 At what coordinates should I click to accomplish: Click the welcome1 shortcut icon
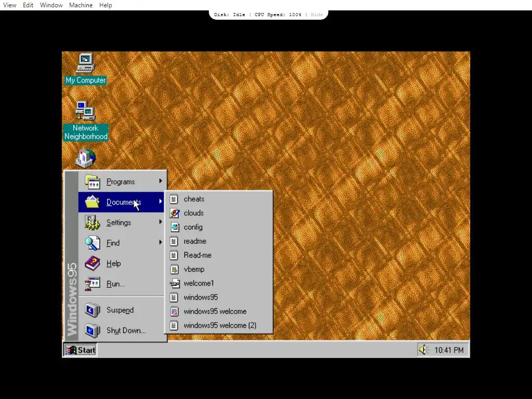(x=175, y=283)
